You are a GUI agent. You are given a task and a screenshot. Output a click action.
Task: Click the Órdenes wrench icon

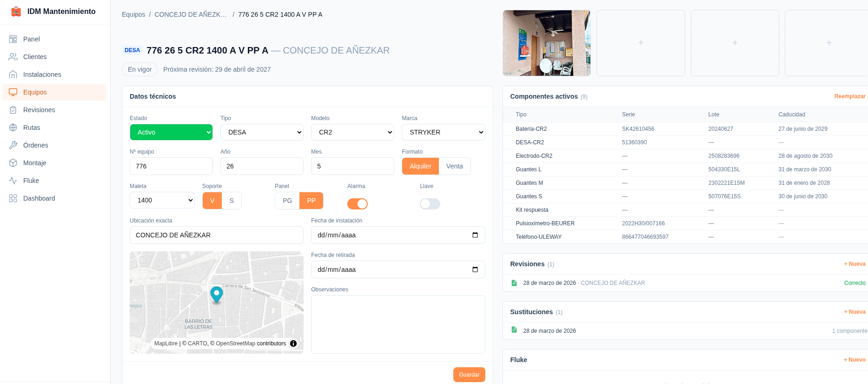[x=13, y=145]
